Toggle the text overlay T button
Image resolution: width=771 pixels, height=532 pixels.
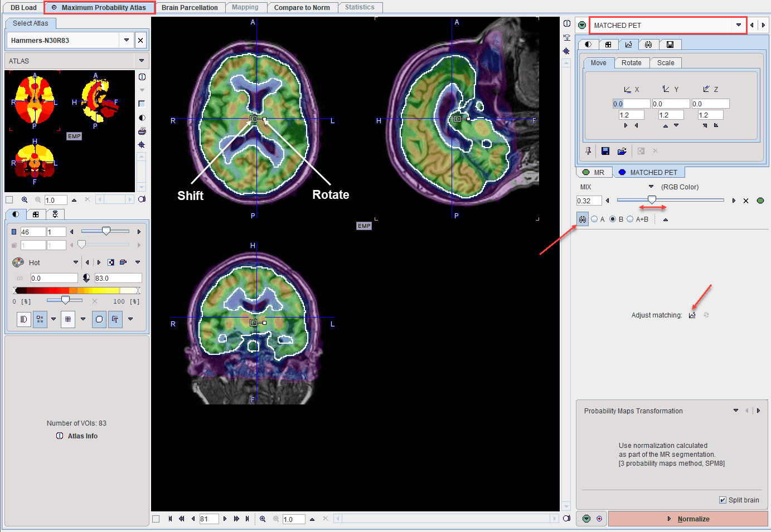click(x=115, y=319)
